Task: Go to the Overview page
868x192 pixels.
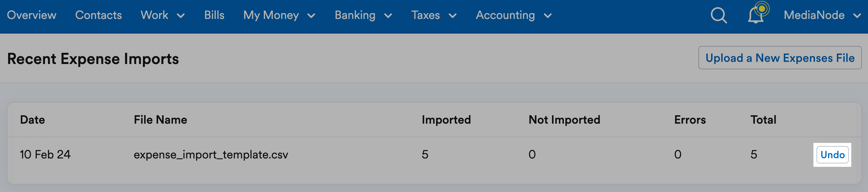Action: 32,15
